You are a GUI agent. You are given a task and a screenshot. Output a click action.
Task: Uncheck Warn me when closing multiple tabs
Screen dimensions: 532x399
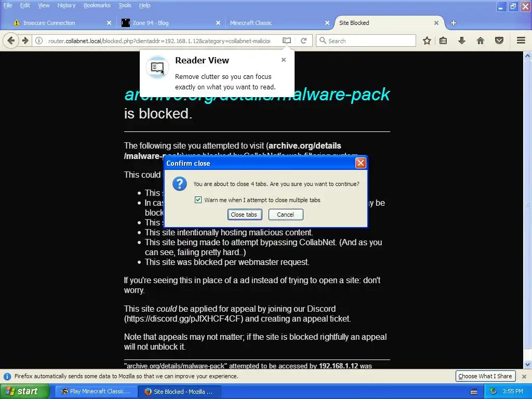coord(198,200)
